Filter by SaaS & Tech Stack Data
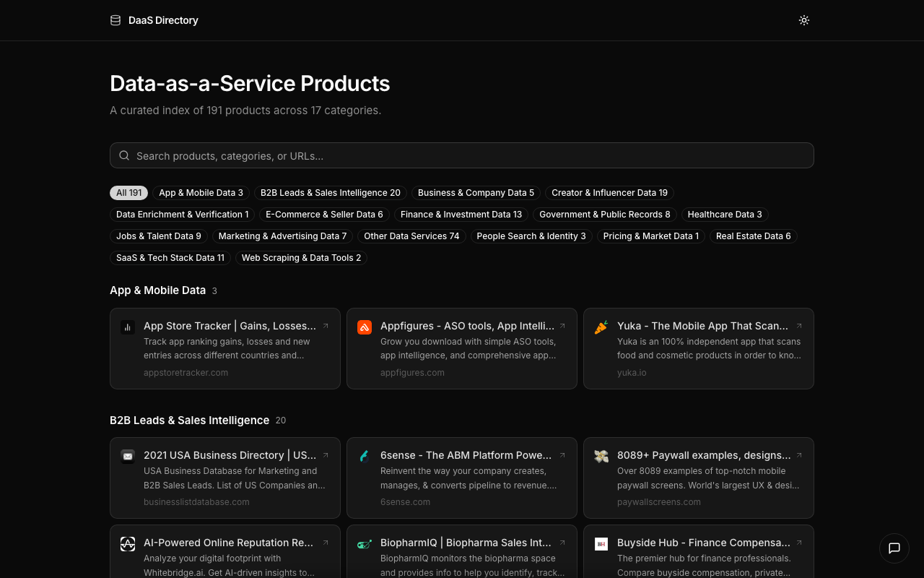 [x=170, y=258]
